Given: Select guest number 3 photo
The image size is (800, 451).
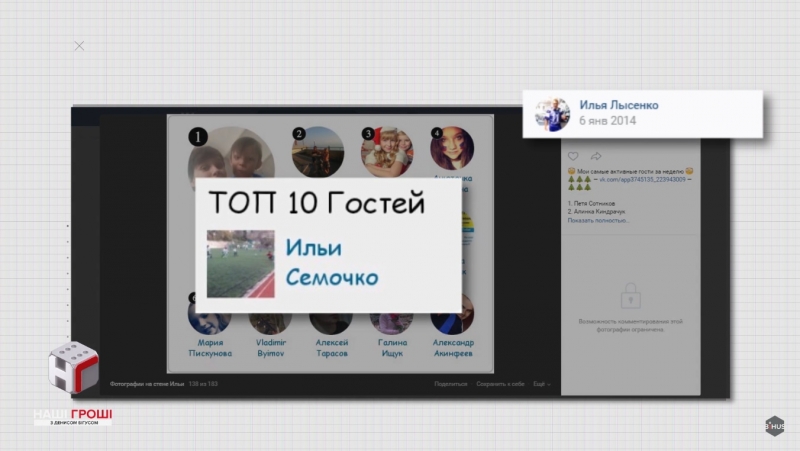Looking at the screenshot, I should click(x=387, y=152).
